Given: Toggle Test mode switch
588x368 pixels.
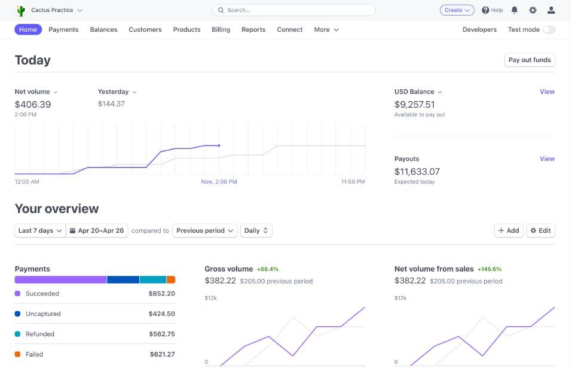Looking at the screenshot, I should (x=549, y=29).
